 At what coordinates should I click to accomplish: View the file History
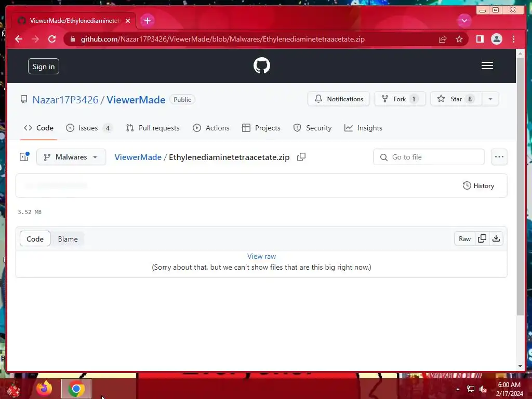478,185
